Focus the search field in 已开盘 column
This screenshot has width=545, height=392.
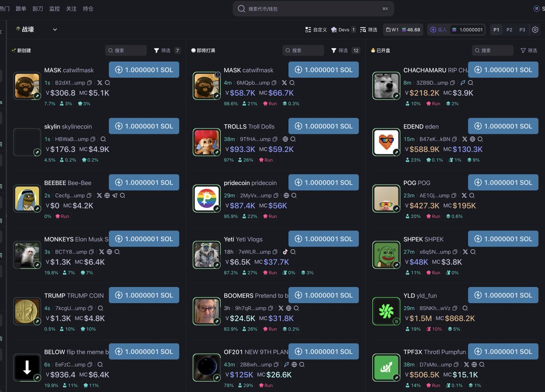coord(492,50)
